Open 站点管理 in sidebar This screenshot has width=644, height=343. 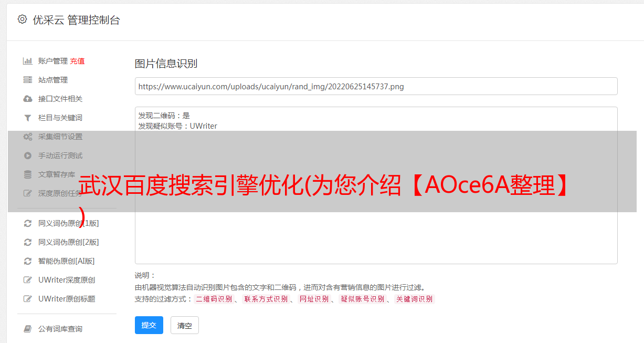[53, 80]
